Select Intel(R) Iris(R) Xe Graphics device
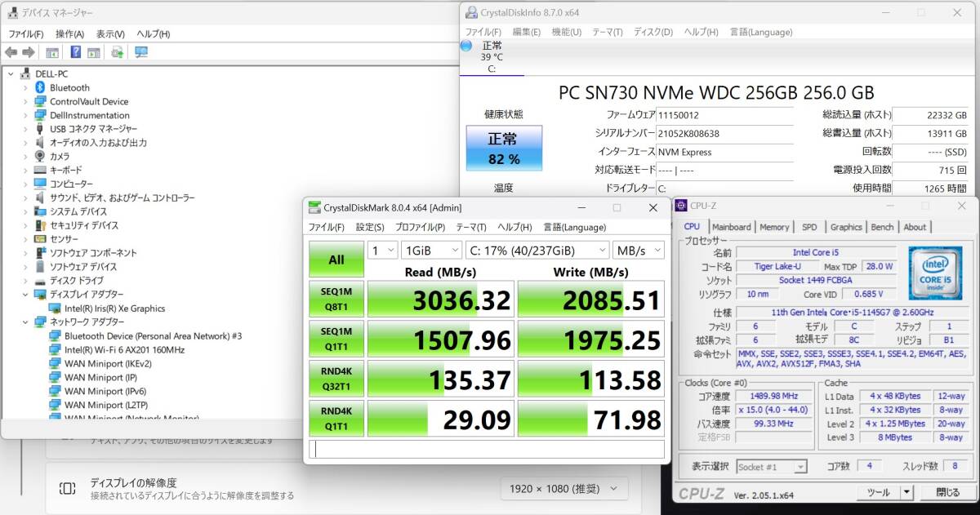980x515 pixels. 114,309
